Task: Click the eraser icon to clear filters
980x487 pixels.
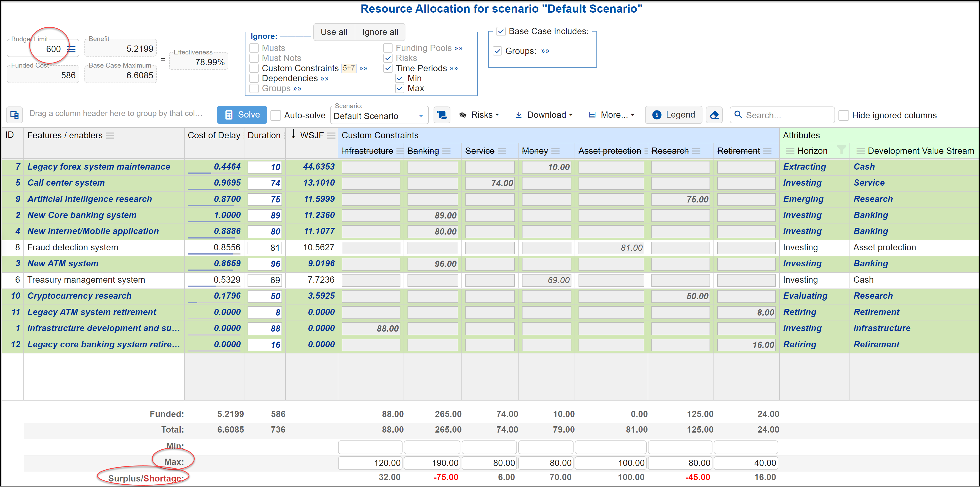Action: 715,115
